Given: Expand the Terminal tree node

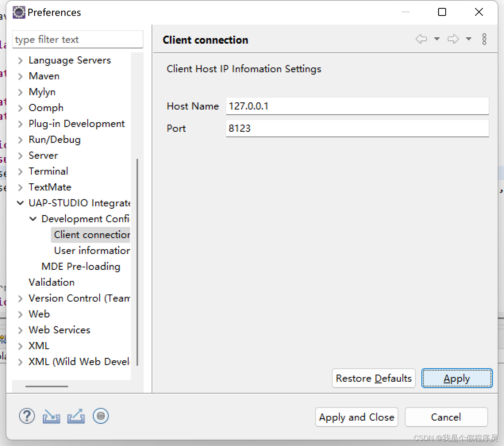Looking at the screenshot, I should [20, 171].
